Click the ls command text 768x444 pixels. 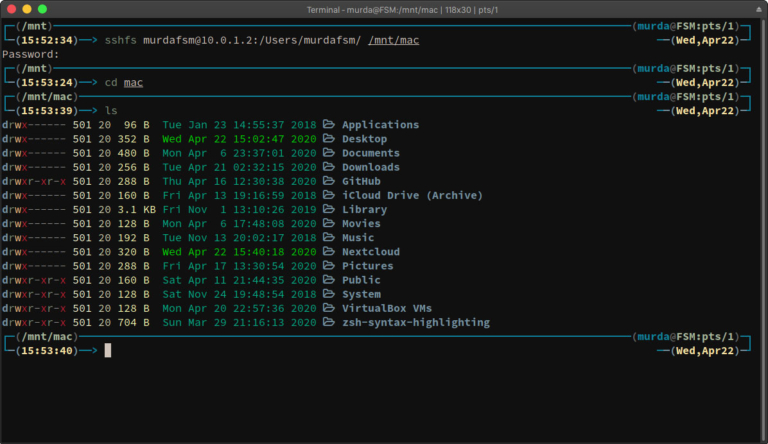[x=111, y=111]
